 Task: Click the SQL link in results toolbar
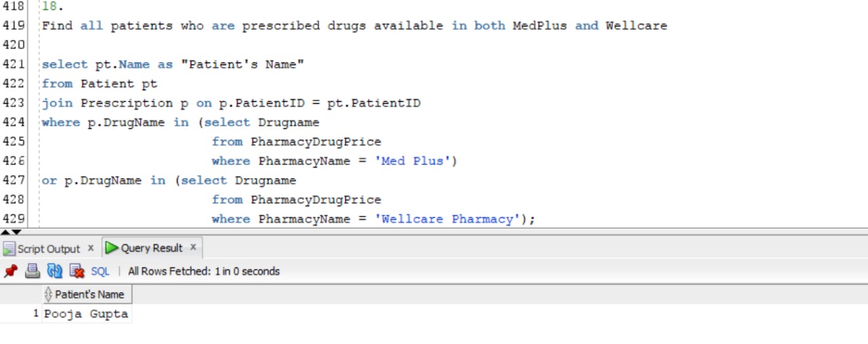(x=100, y=271)
